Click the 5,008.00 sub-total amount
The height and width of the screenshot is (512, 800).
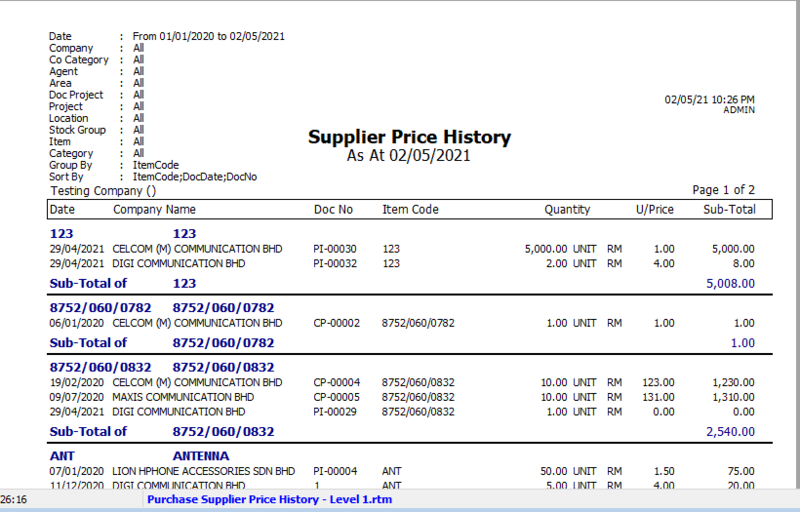[x=729, y=284]
